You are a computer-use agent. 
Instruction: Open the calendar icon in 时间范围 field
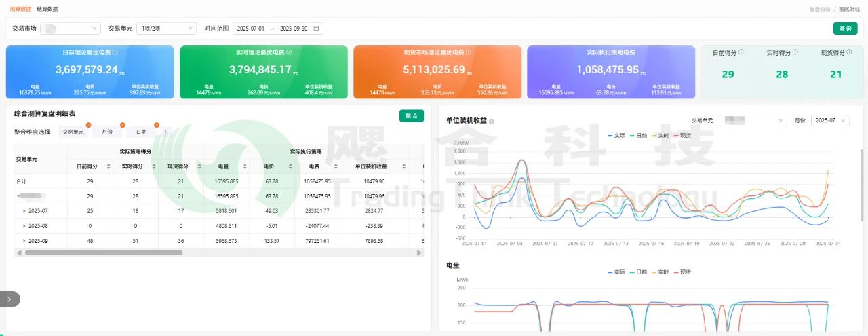pyautogui.click(x=316, y=29)
